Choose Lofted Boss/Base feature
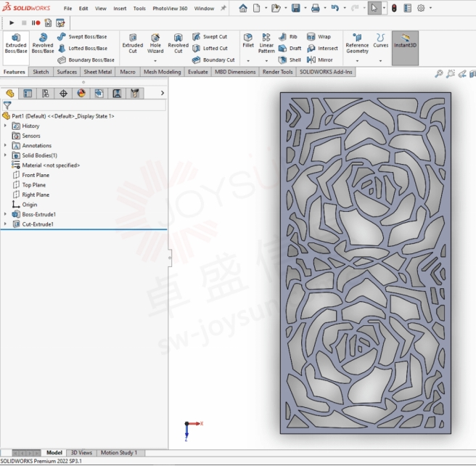The image size is (476, 466). point(82,49)
